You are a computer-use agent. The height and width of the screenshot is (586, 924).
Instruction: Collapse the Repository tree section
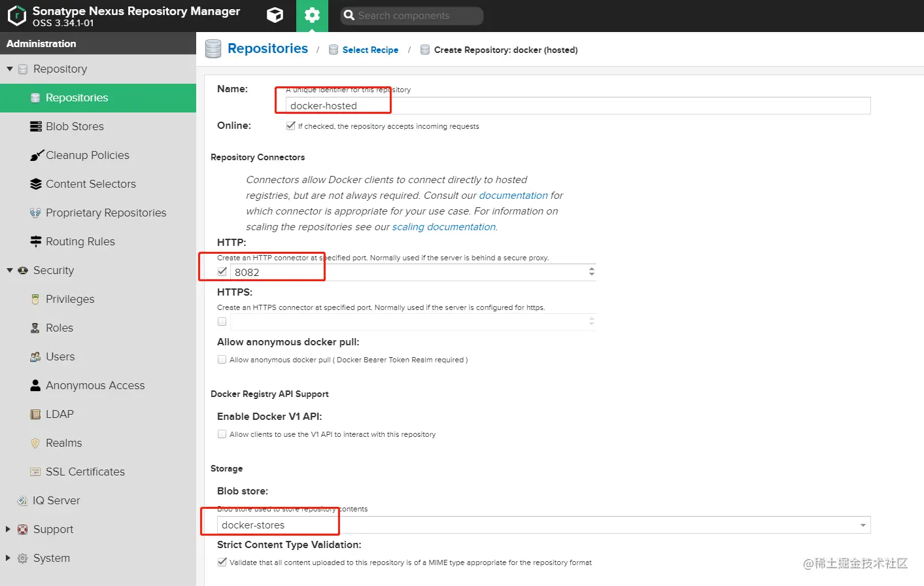[x=10, y=69]
